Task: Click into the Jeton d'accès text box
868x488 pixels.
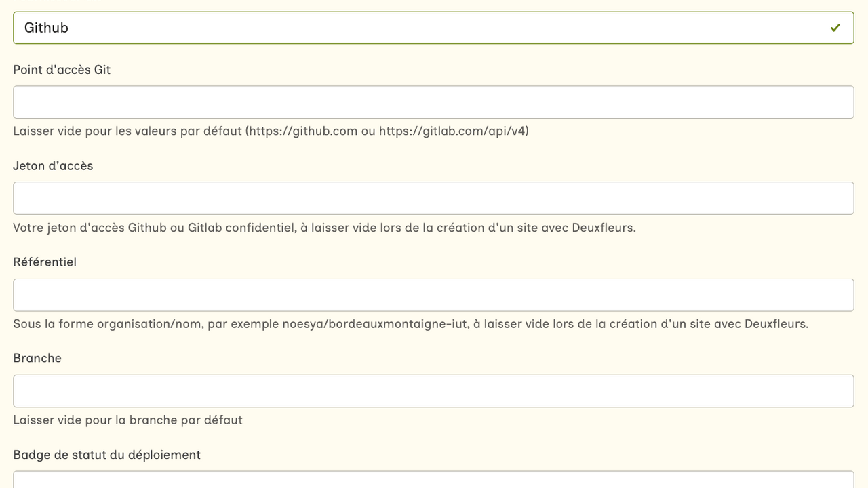Action: tap(433, 199)
